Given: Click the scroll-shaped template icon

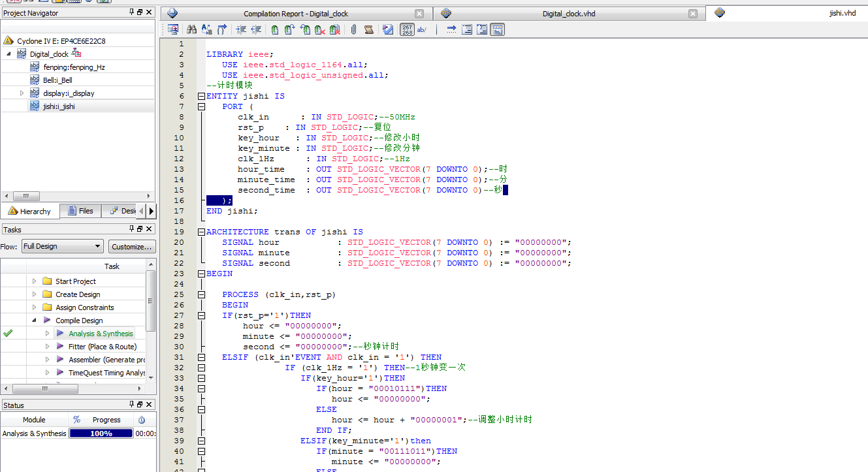Looking at the screenshot, I should click(369, 29).
